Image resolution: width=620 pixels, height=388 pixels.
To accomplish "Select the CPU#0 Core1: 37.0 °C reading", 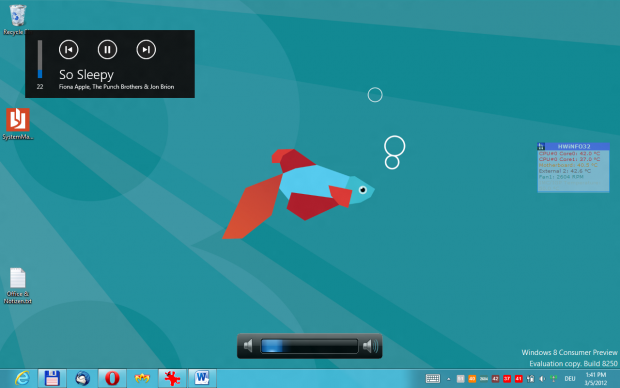I will point(569,159).
